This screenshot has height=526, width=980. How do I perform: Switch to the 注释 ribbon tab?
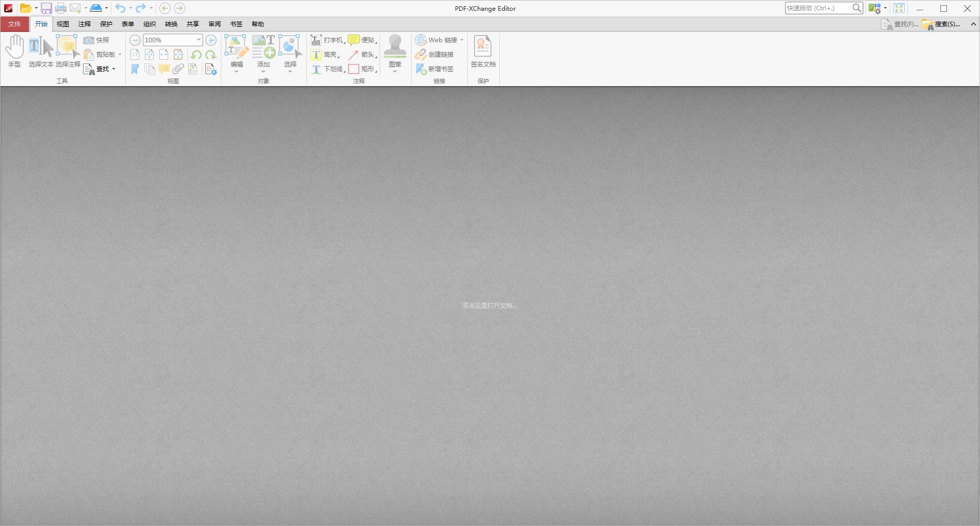click(84, 24)
